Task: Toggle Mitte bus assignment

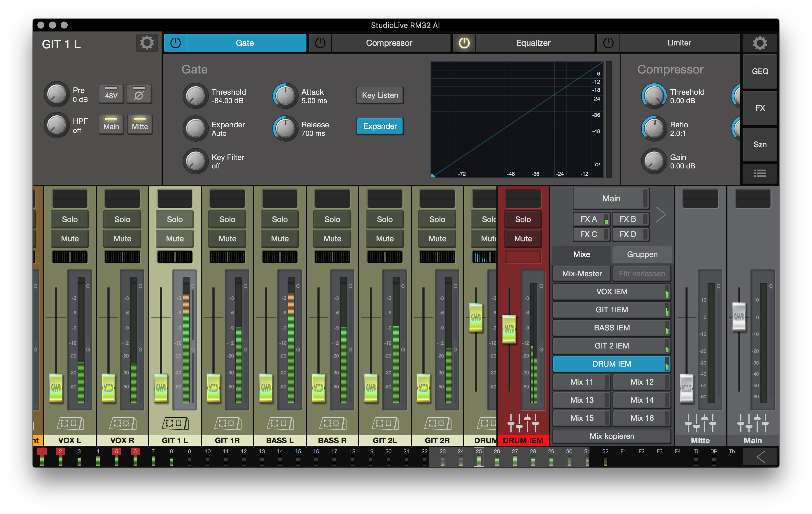Action: (x=140, y=125)
